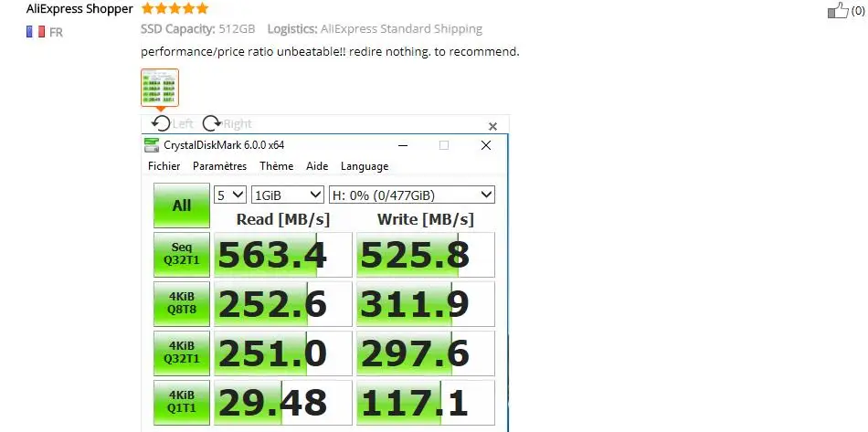Select the benchmark screenshot thumbnail

click(159, 88)
